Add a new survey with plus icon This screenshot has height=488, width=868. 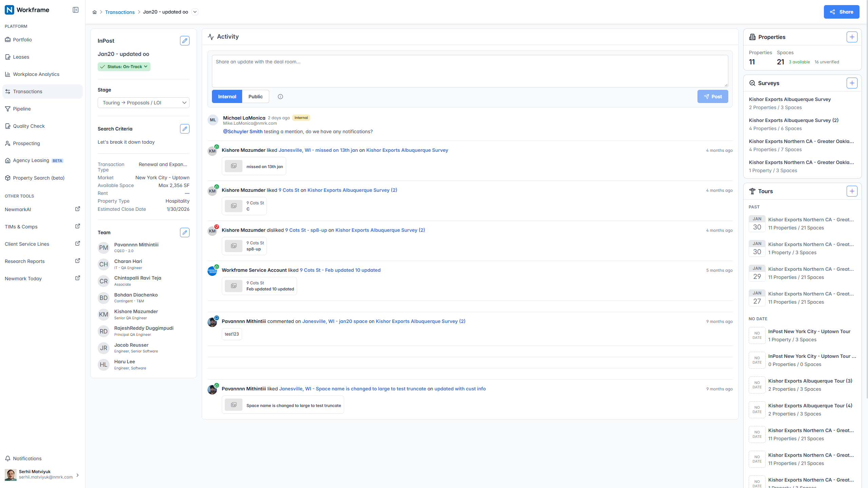(852, 83)
